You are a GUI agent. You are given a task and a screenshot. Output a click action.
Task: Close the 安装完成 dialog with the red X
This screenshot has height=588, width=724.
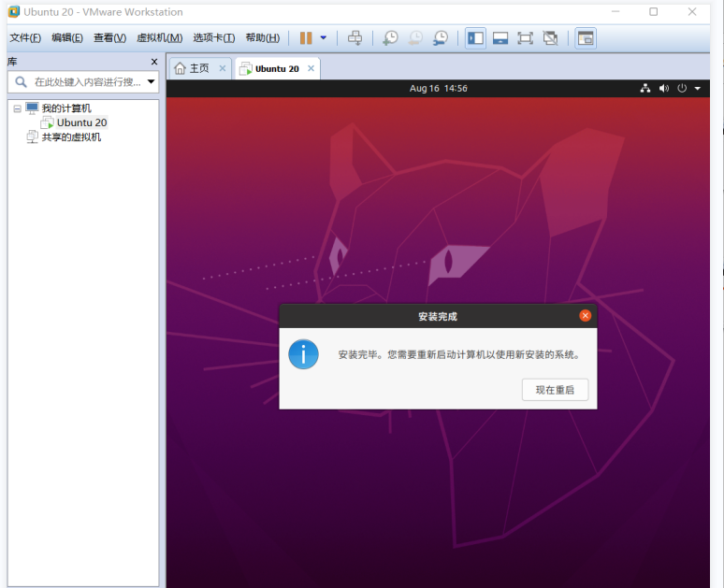[x=585, y=316]
